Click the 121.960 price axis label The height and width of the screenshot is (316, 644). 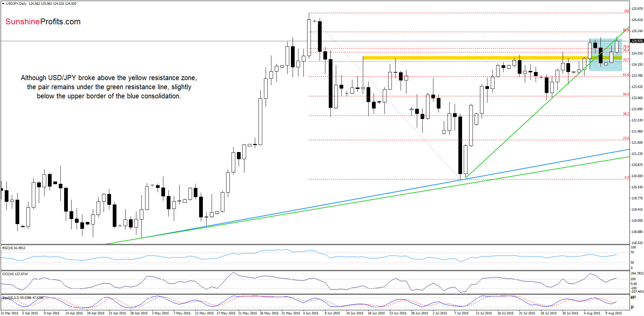tap(637, 131)
